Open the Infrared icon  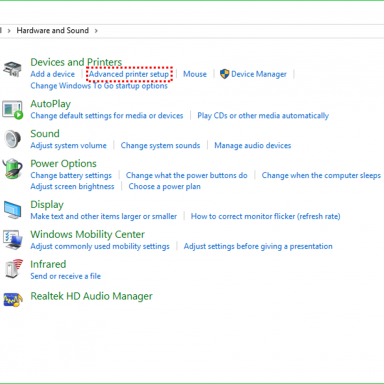click(14, 269)
